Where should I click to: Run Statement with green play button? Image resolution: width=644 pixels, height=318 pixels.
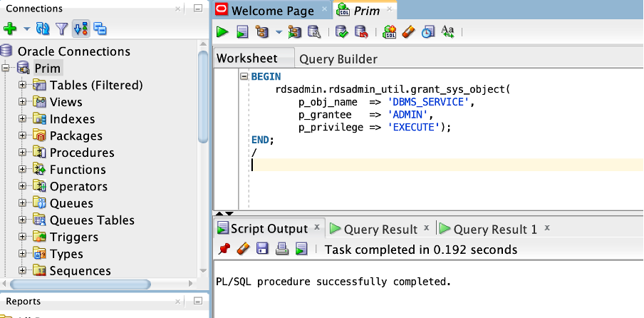[x=222, y=31]
